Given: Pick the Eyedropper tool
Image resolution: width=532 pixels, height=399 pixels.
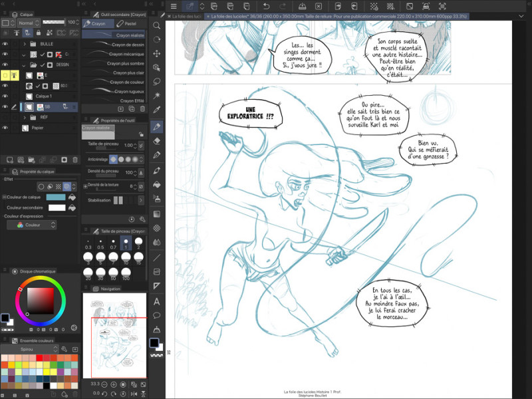Looking at the screenshot, I should (x=157, y=110).
